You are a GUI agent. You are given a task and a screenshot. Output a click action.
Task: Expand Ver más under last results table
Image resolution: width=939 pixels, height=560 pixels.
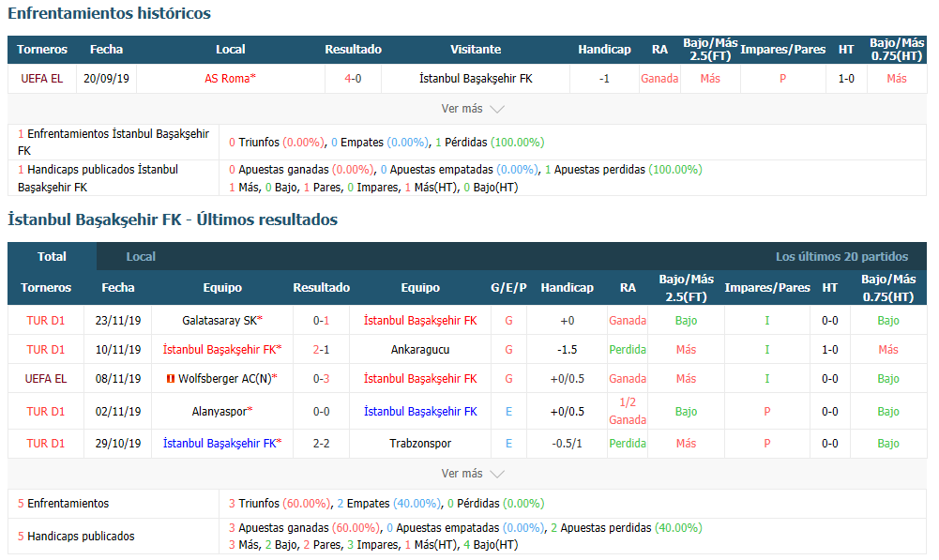click(473, 474)
